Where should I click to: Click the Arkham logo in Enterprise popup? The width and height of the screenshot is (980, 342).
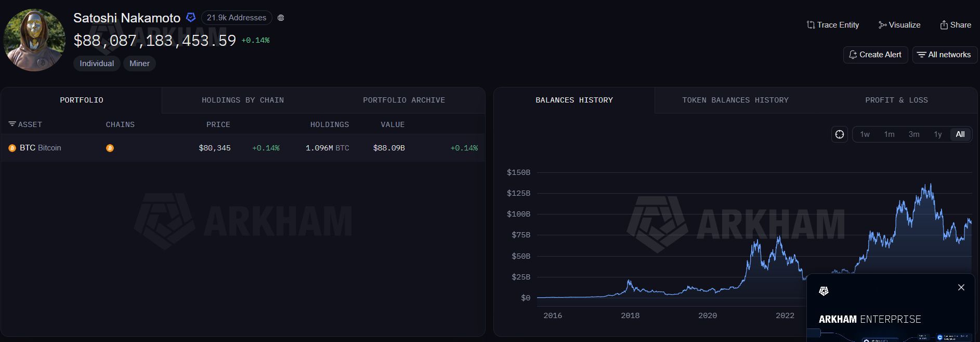(824, 291)
